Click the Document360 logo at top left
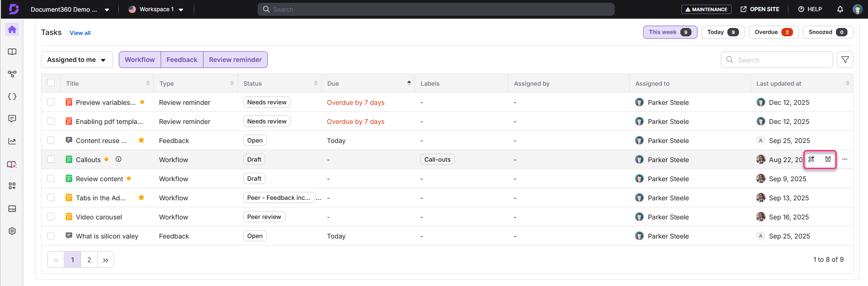Image resolution: width=868 pixels, height=286 pixels. click(14, 9)
